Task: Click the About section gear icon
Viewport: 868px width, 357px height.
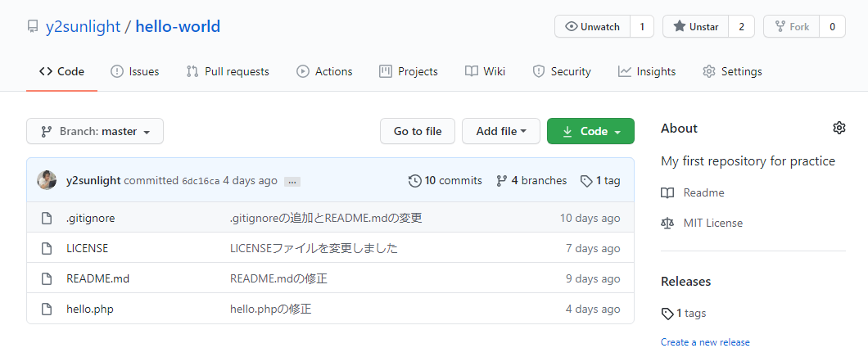Action: tap(839, 128)
